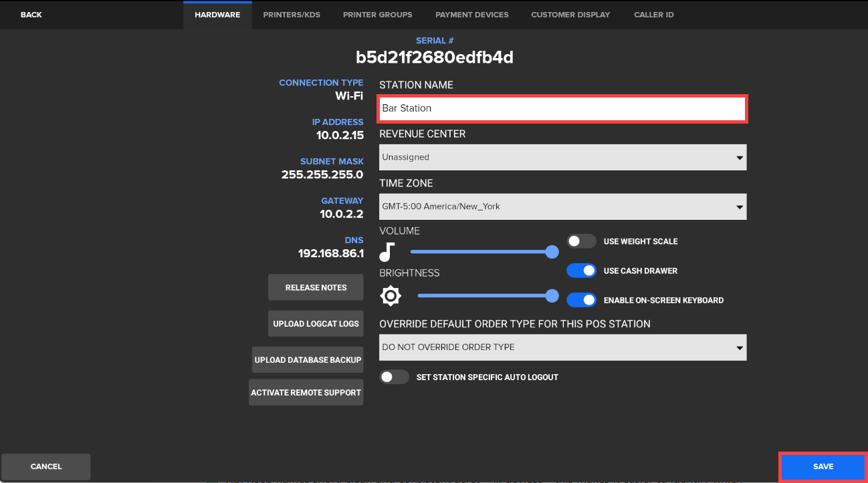Go to the Payment Devices tab

click(471, 15)
